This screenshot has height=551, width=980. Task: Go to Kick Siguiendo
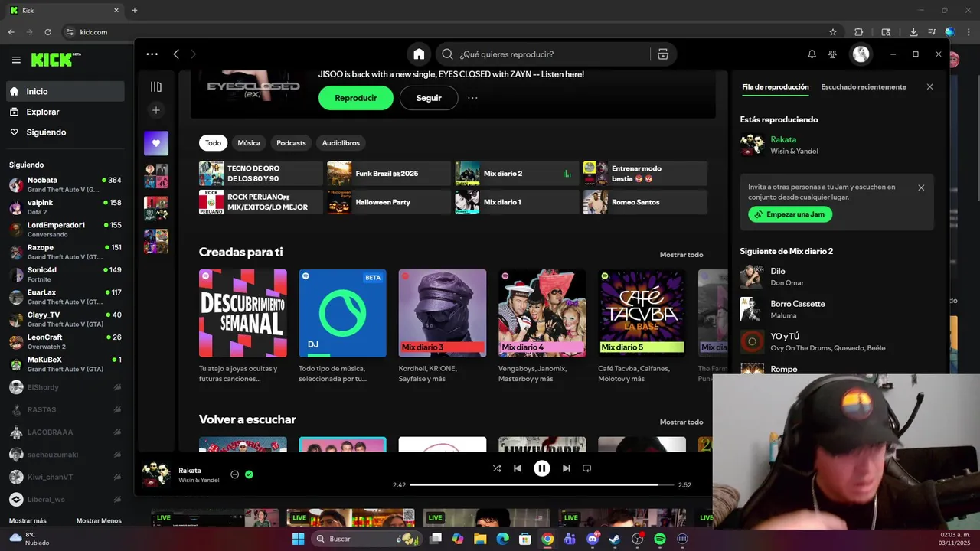tap(65, 132)
